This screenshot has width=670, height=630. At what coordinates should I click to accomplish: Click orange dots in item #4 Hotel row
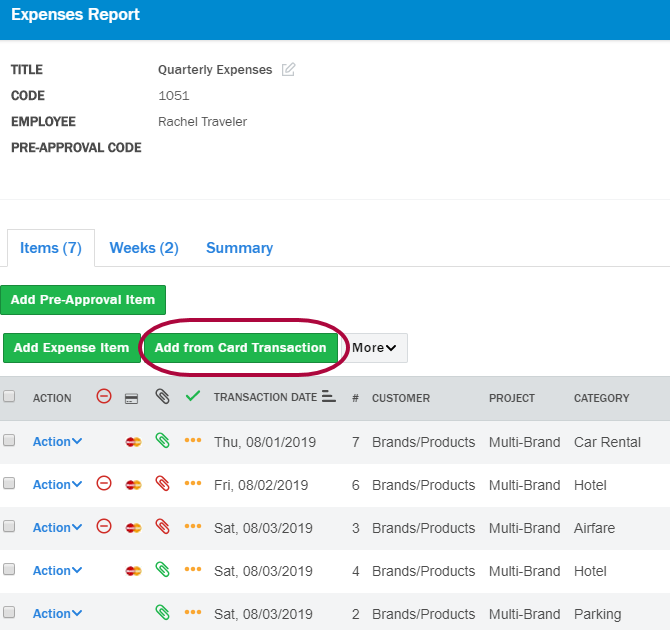click(193, 569)
